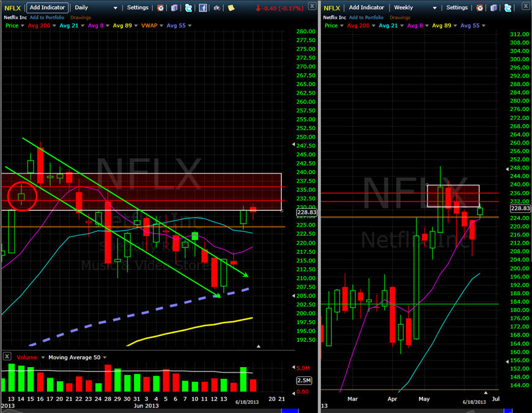This screenshot has width=532, height=413.
Task: Open the alarm clock alert icon in Daily chart
Action: 160,8
